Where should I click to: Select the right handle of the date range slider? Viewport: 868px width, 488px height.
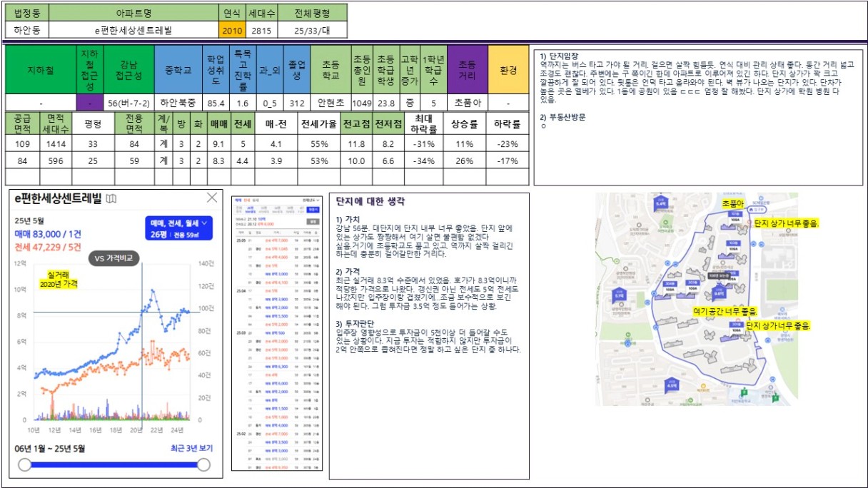point(203,465)
